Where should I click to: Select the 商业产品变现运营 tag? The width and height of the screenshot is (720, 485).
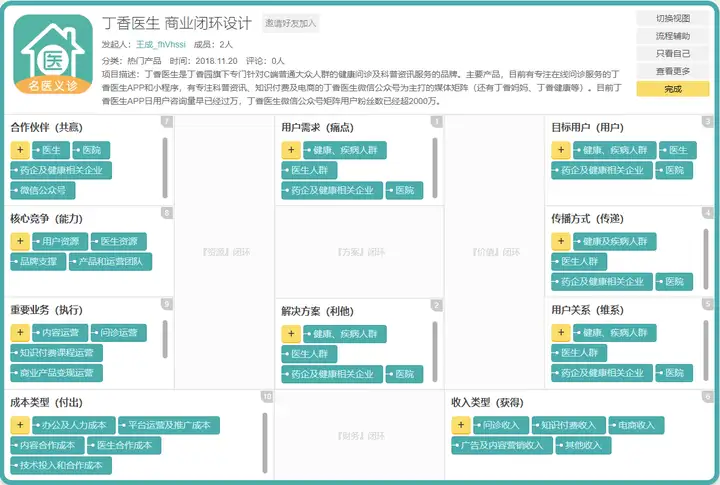[x=56, y=373]
